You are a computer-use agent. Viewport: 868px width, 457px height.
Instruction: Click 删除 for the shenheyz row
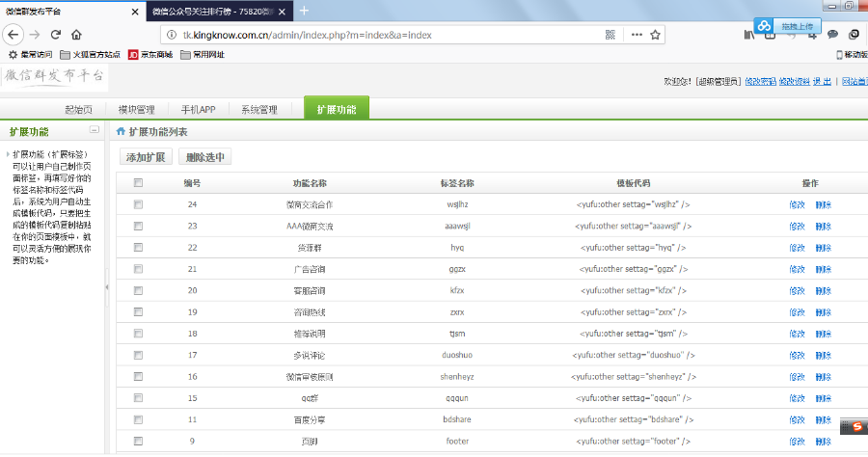click(x=824, y=377)
